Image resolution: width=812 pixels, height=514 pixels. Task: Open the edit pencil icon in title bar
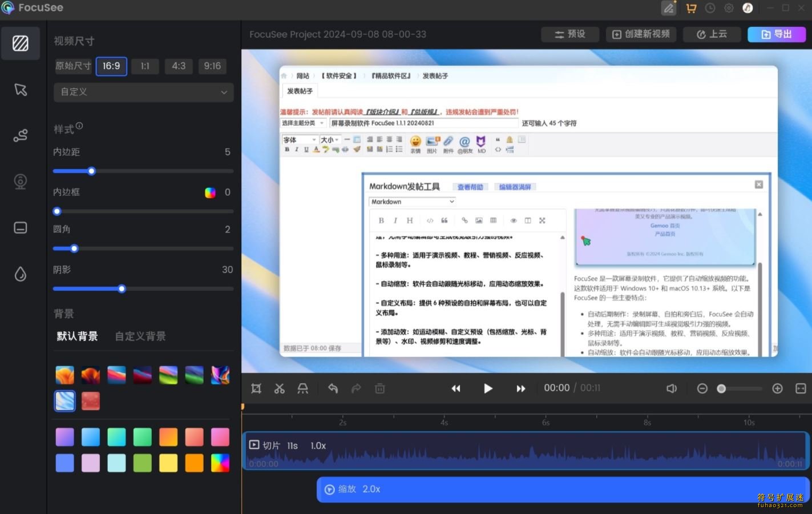[x=669, y=8]
